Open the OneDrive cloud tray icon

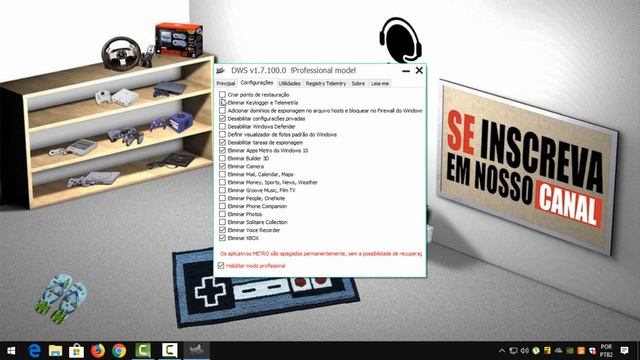558,351
